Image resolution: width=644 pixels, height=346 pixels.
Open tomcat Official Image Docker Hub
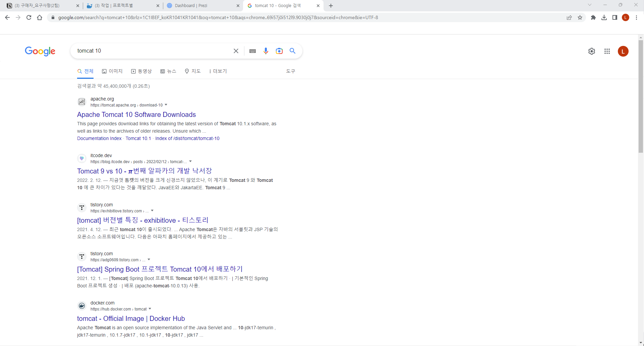pos(131,319)
